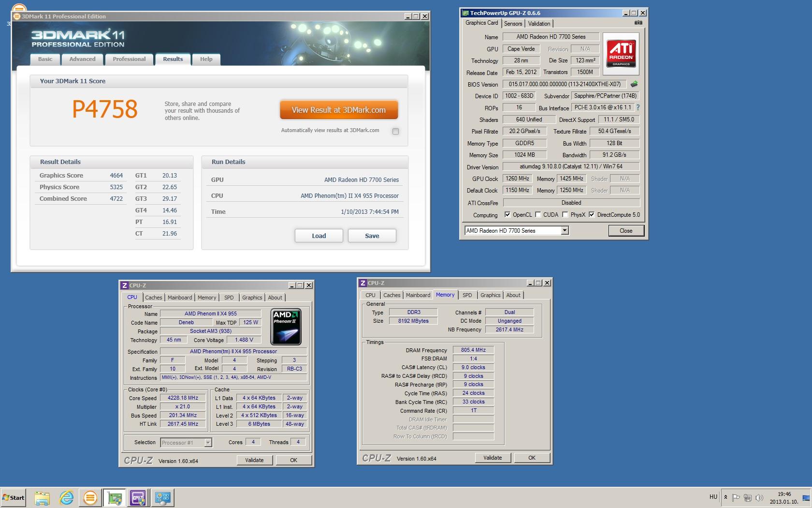This screenshot has width=812, height=508.
Task: Click OK in left CPU-Z window
Action: pyautogui.click(x=293, y=460)
